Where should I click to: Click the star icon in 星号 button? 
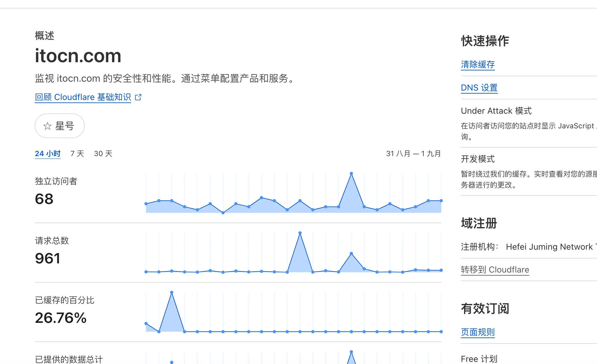(47, 126)
